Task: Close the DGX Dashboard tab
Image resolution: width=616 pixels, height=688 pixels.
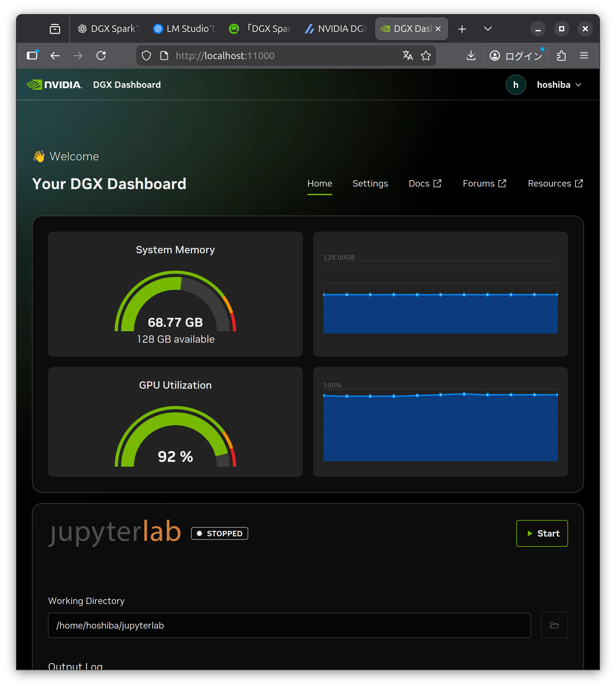Action: [x=438, y=29]
